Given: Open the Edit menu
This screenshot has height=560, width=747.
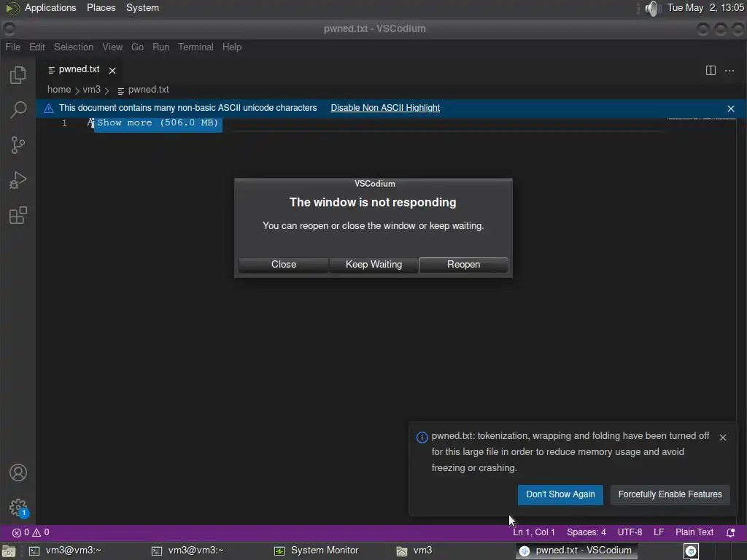Looking at the screenshot, I should pyautogui.click(x=36, y=47).
